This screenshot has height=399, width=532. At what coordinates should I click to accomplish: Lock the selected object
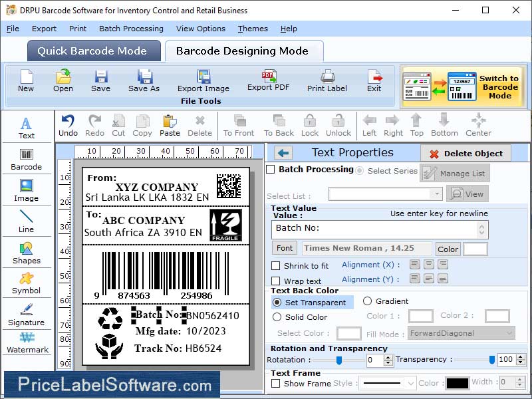tap(310, 126)
